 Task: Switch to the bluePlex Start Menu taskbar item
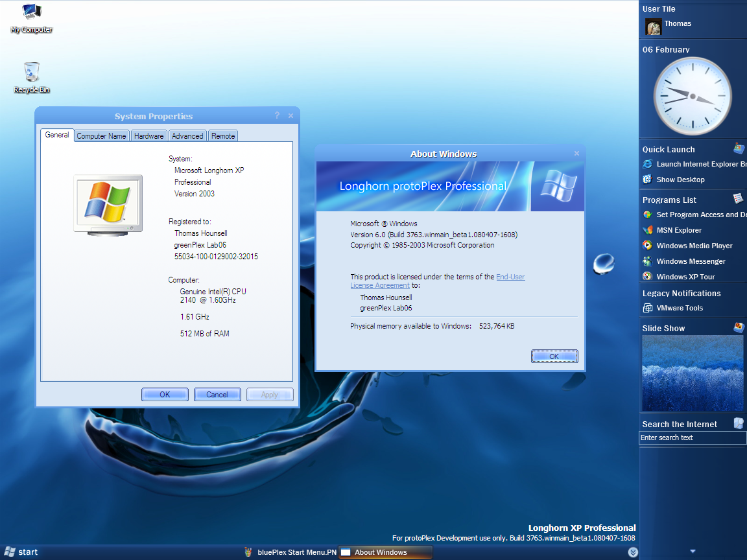(290, 552)
